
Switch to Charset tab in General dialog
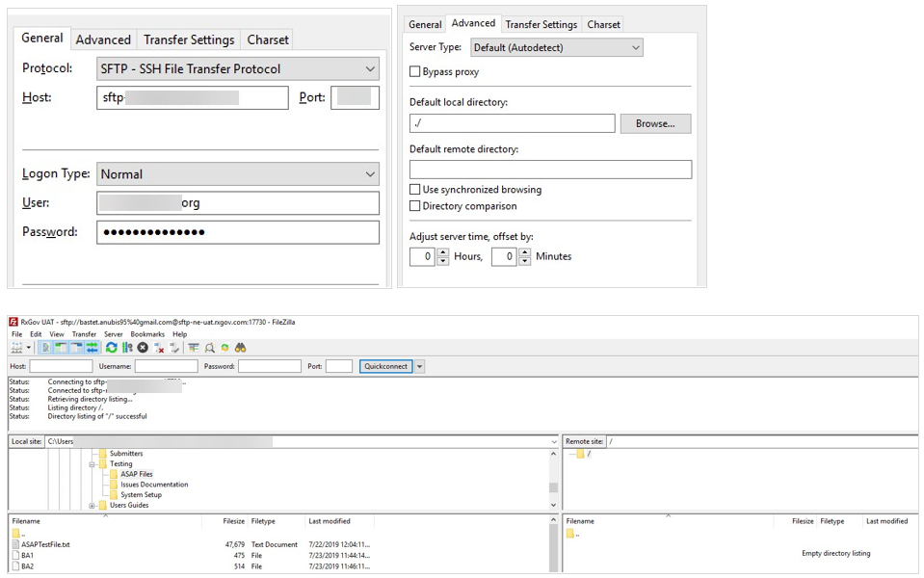(268, 39)
